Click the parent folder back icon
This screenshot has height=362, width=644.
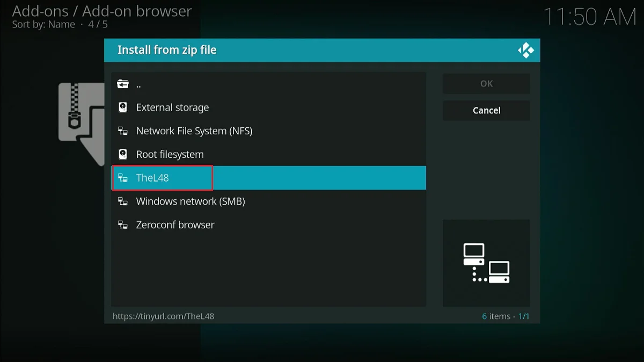pos(123,84)
